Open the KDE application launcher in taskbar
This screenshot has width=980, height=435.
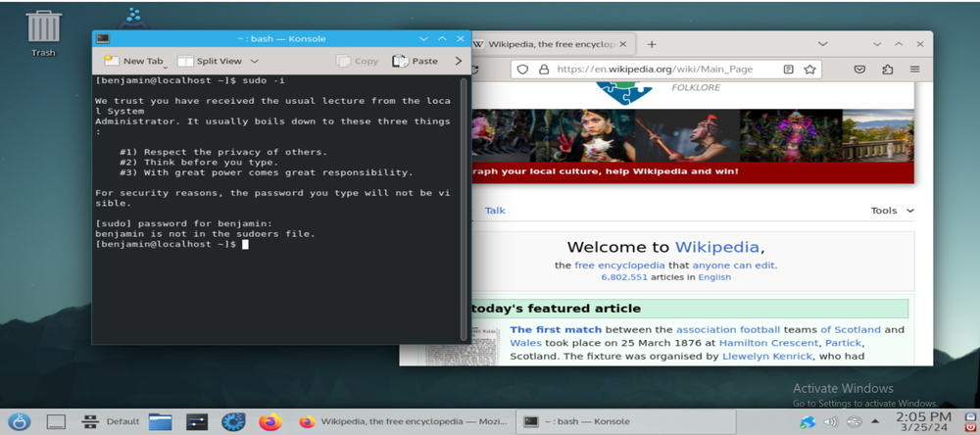coord(19,422)
